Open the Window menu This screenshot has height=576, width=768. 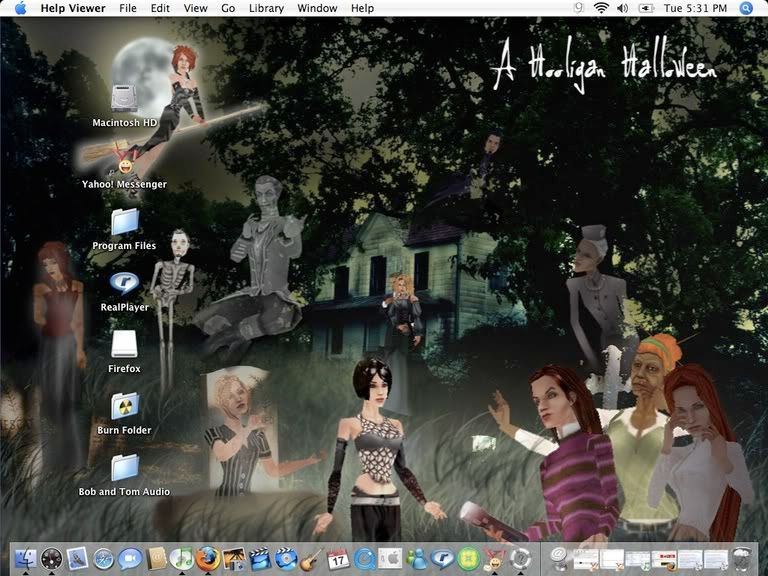317,8
